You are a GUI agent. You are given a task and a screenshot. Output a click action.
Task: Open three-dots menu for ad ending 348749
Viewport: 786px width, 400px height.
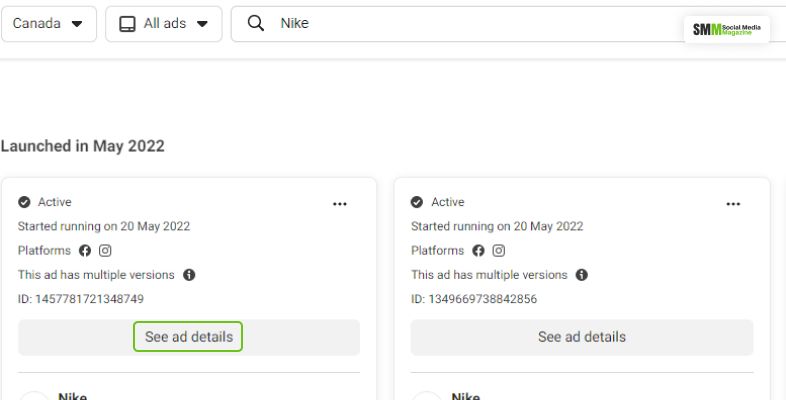pos(340,203)
